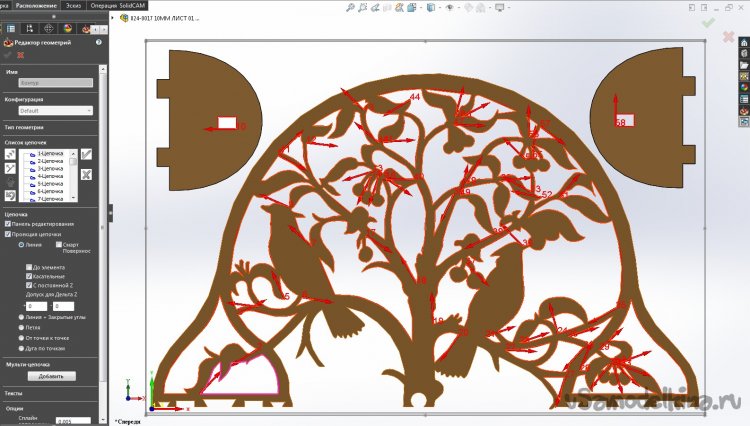750x426 pixels.
Task: Reject chain using the X icon beside list
Action: click(x=87, y=174)
